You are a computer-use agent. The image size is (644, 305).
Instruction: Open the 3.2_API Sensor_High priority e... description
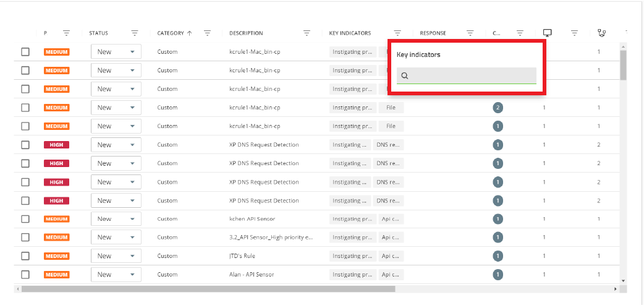point(271,237)
